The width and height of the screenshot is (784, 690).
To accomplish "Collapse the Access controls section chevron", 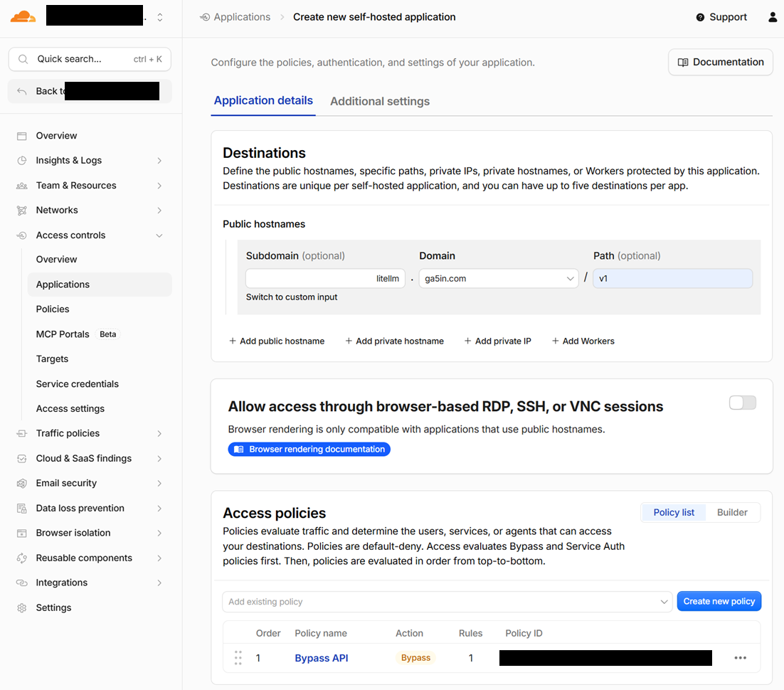I will click(x=159, y=235).
